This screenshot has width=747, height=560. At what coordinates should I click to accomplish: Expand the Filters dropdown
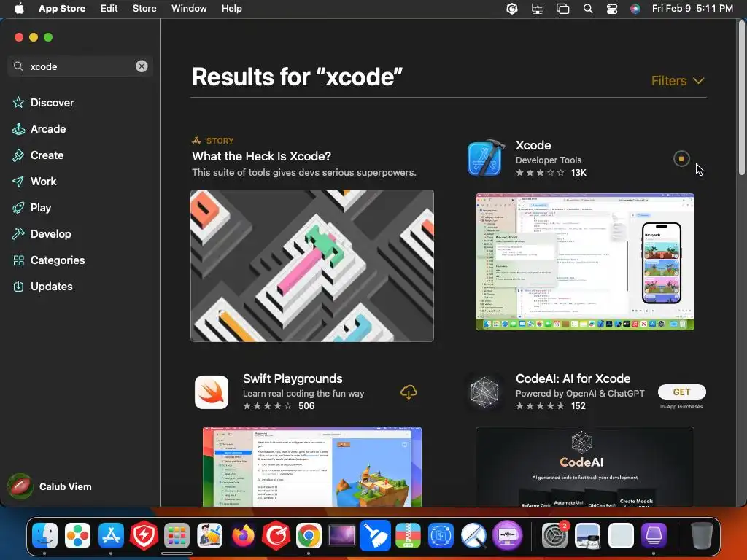click(678, 80)
